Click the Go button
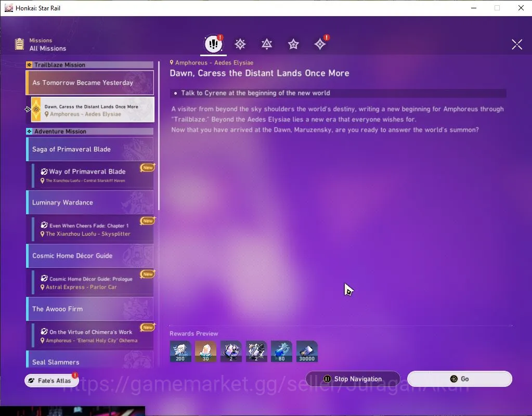The image size is (532, 416). [459, 379]
